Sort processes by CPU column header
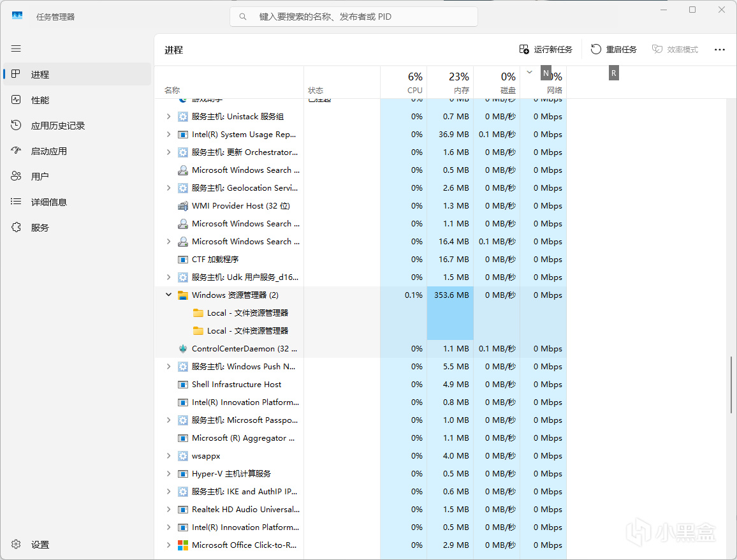 coord(404,83)
